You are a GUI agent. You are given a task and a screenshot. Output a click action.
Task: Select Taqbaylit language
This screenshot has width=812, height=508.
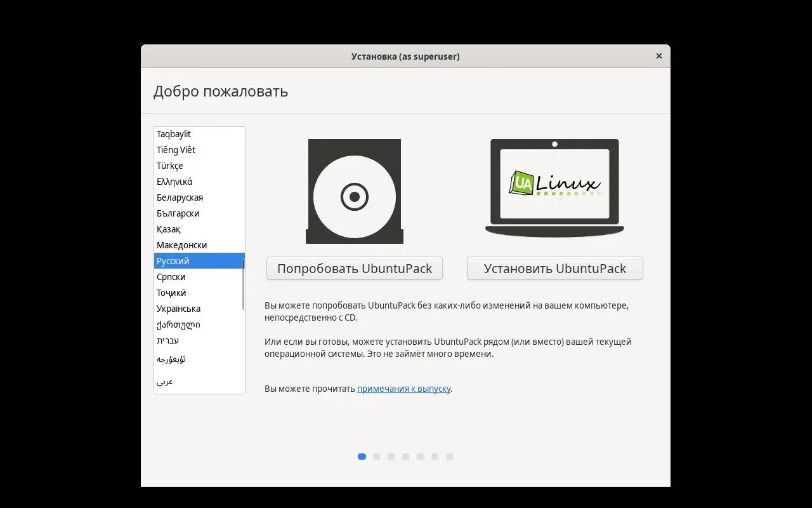point(199,134)
